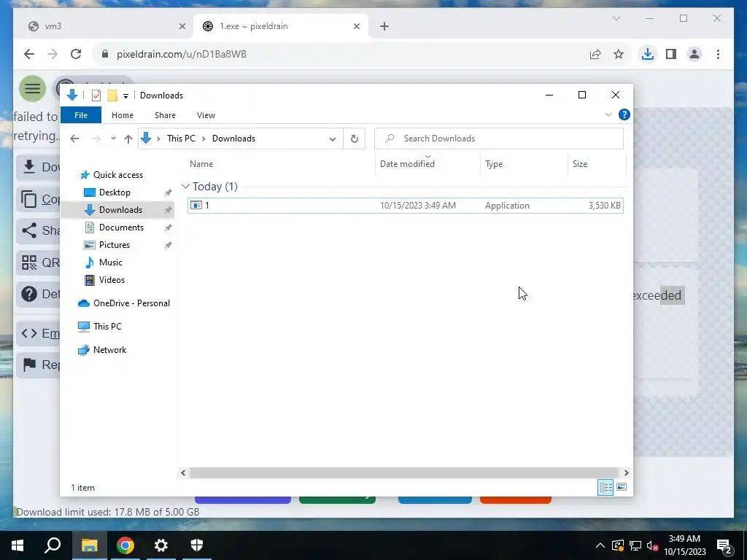The image size is (747, 560).
Task: Go back in Chrome browser
Action: [29, 54]
